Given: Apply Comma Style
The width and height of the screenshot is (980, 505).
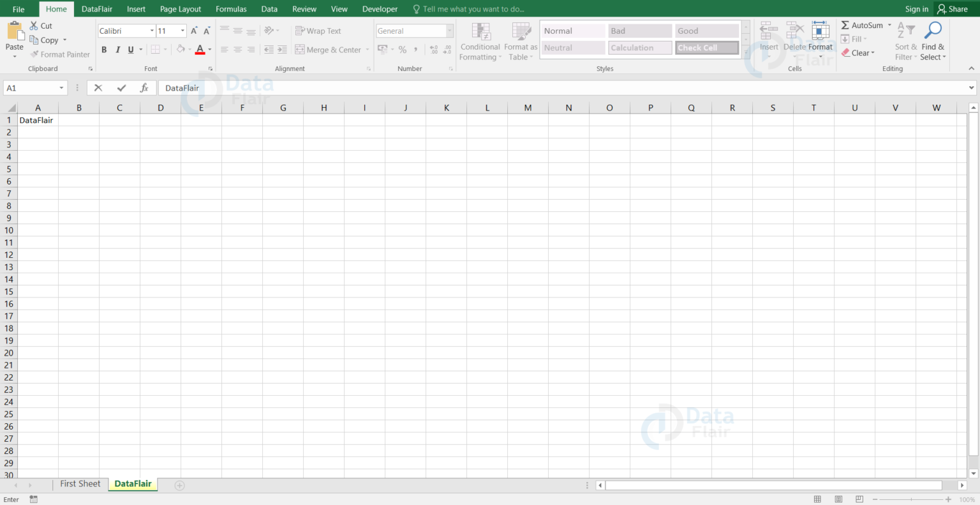Looking at the screenshot, I should pos(416,49).
